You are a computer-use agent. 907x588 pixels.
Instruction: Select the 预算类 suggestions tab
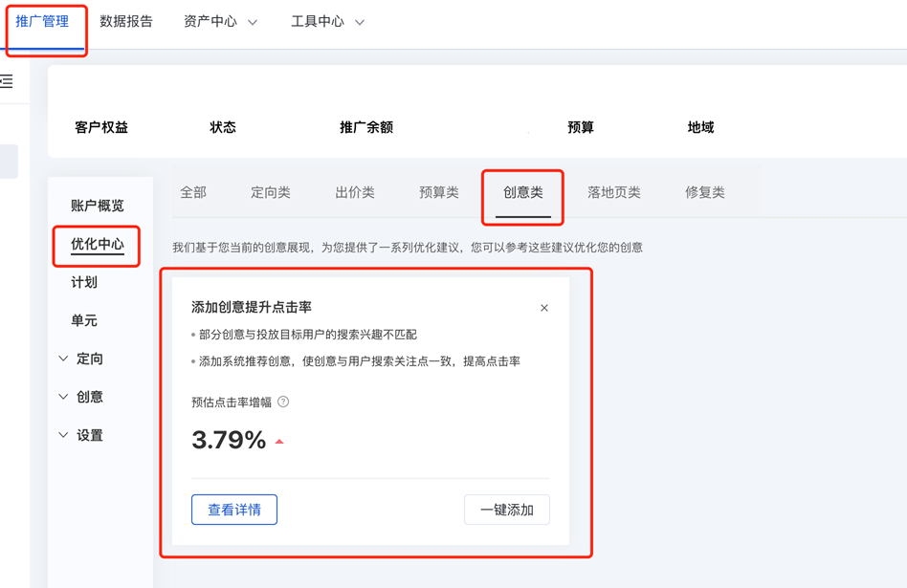click(x=438, y=191)
